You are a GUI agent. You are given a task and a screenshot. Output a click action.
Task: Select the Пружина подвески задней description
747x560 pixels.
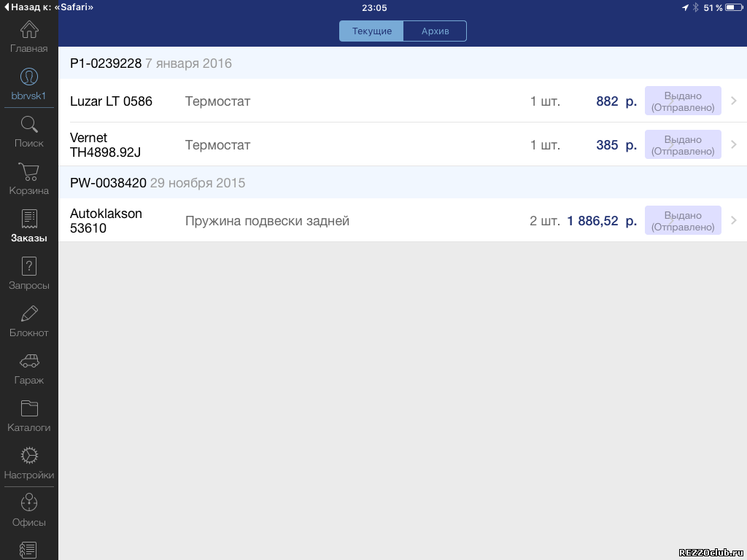point(267,221)
